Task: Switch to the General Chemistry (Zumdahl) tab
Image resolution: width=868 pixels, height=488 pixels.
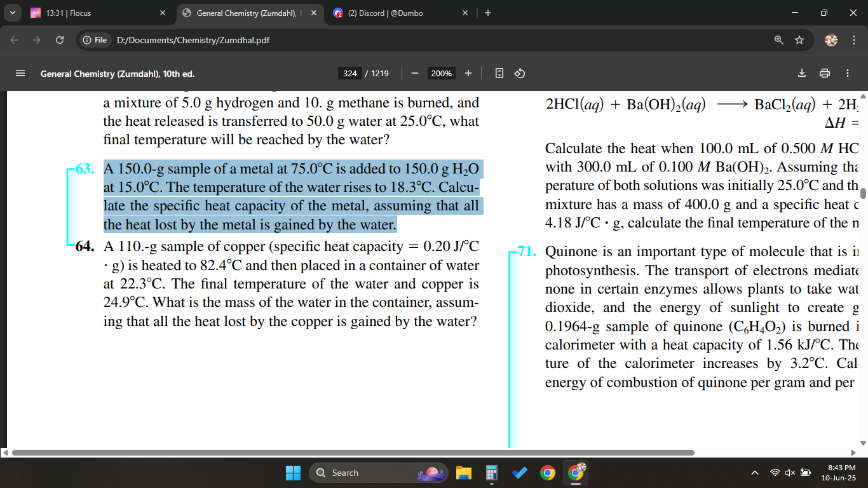Action: 249,13
